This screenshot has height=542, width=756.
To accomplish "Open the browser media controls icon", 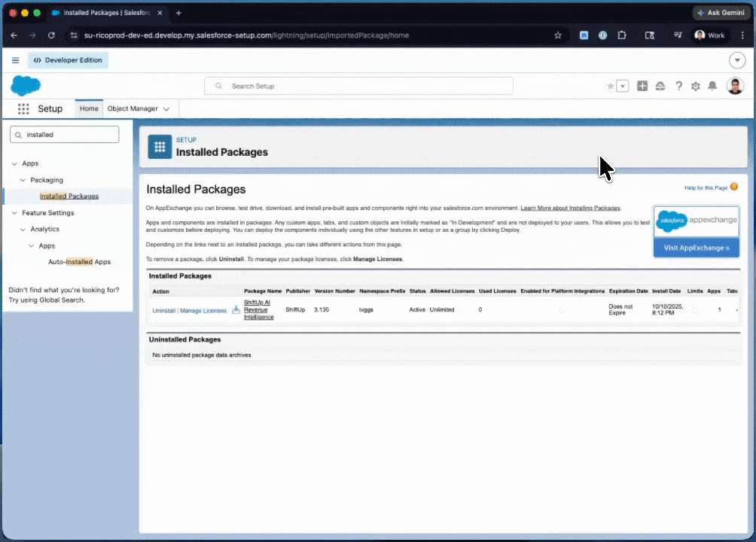I will 678,35.
